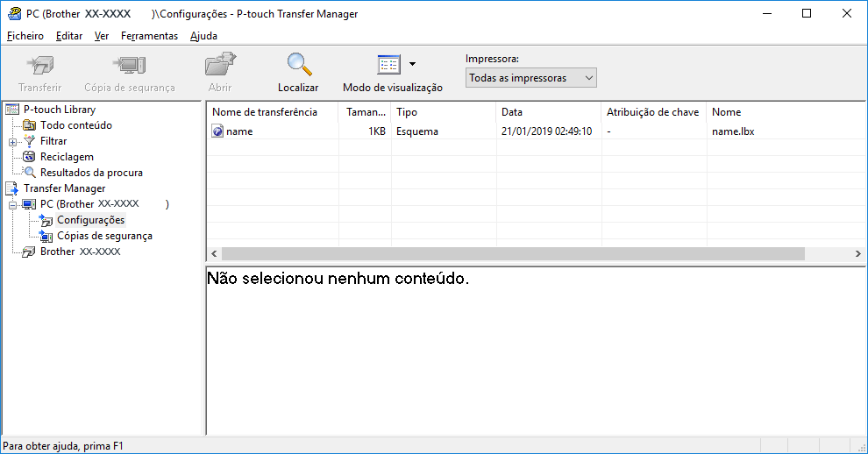Click the horizontal scrollbar left arrow
This screenshot has height=454, width=868.
point(214,253)
